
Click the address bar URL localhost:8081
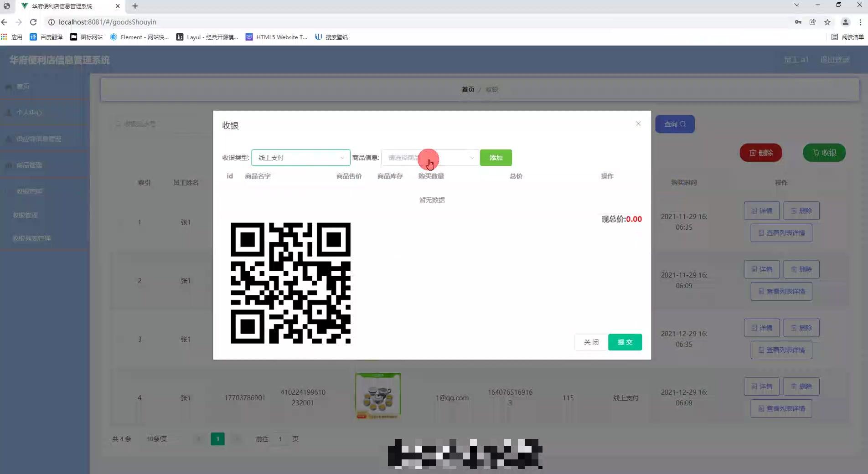click(108, 22)
